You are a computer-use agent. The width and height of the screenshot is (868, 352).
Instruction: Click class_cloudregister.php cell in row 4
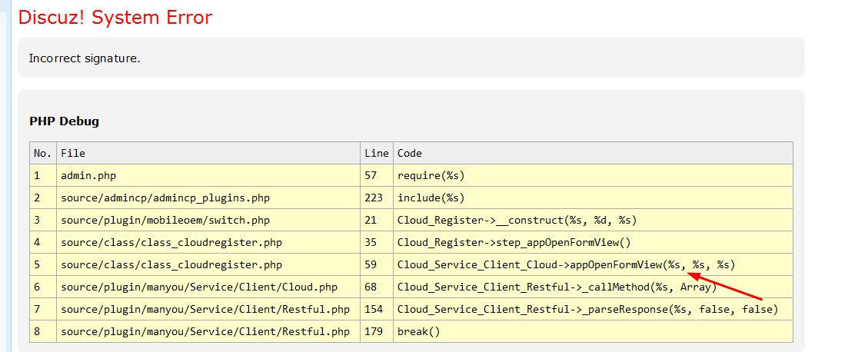tap(208, 242)
